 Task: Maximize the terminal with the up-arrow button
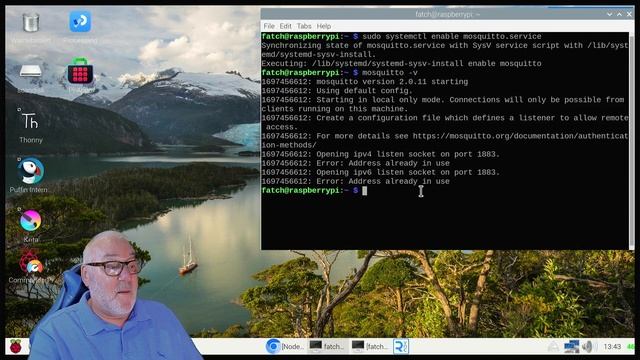pyautogui.click(x=619, y=14)
